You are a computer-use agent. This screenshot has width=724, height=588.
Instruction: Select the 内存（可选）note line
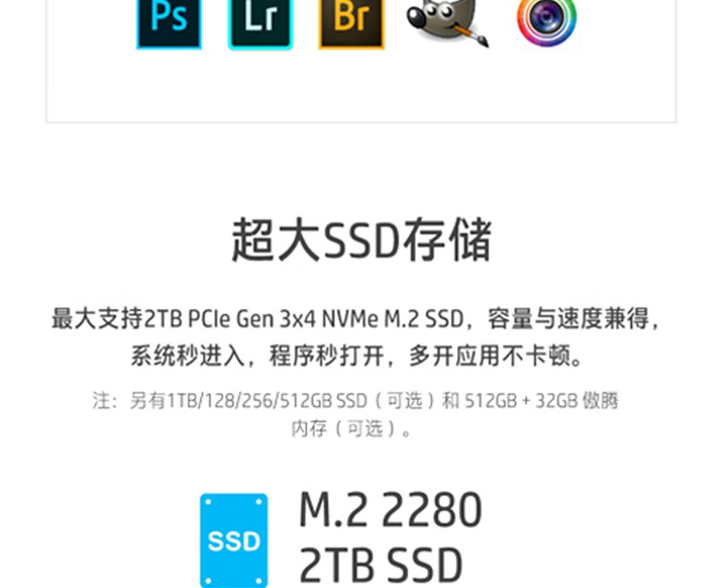coord(351,429)
